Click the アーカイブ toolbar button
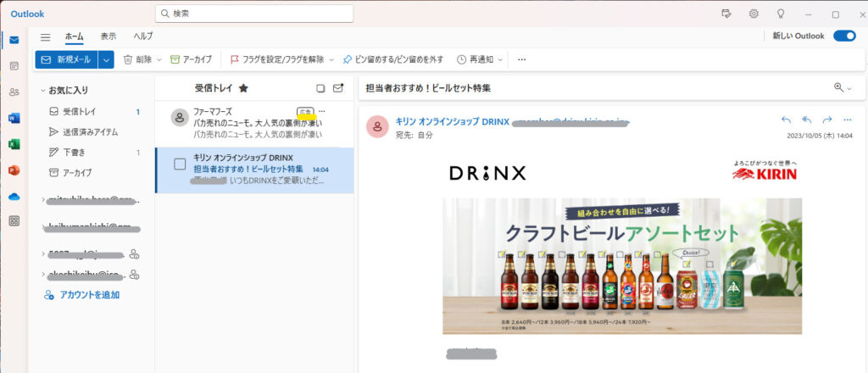Screen dimensions: 868x373 (192, 59)
